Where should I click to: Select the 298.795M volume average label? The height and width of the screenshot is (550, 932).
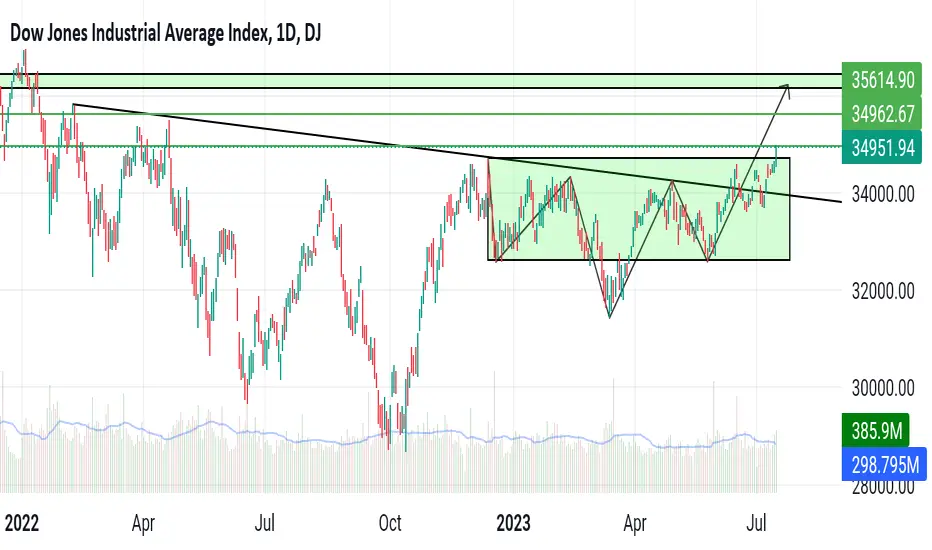pyautogui.click(x=884, y=464)
